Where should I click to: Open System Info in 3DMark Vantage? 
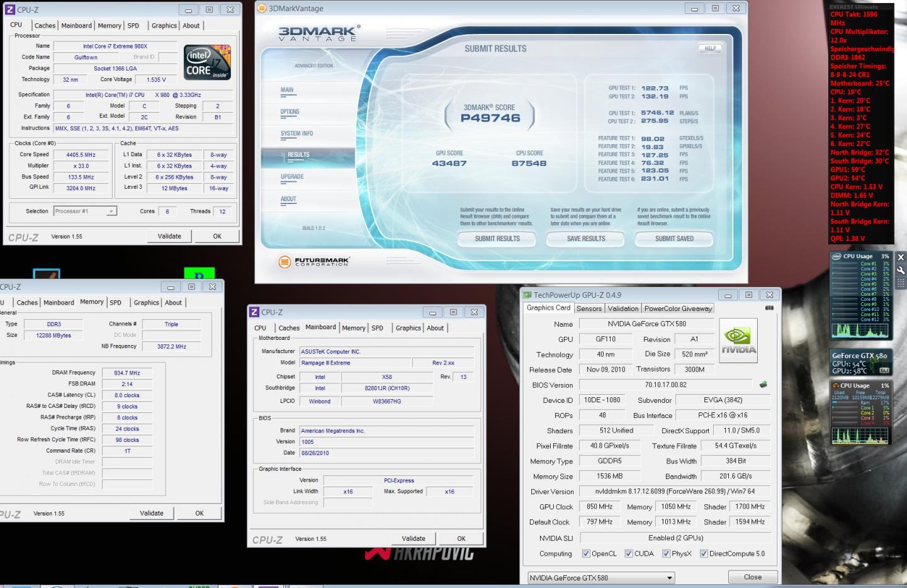[296, 134]
